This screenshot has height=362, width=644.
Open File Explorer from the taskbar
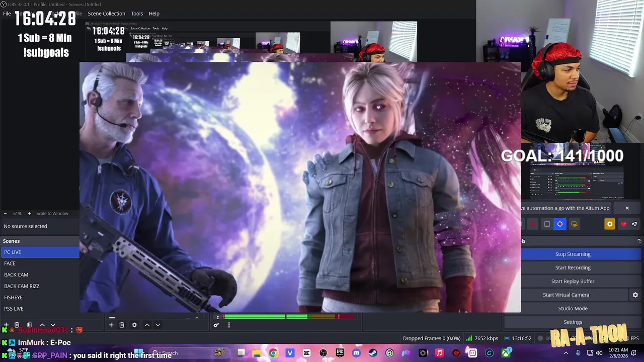[257, 353]
